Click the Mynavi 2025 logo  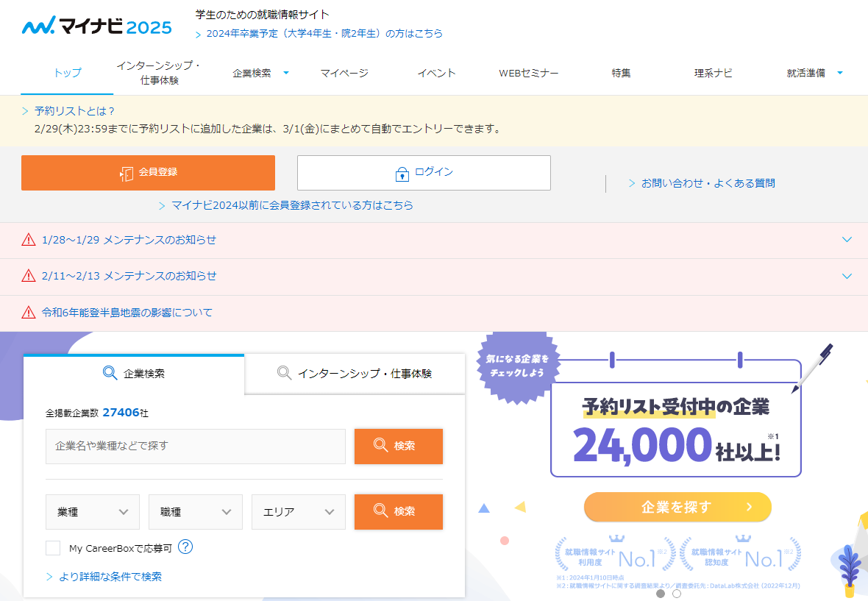pos(96,27)
